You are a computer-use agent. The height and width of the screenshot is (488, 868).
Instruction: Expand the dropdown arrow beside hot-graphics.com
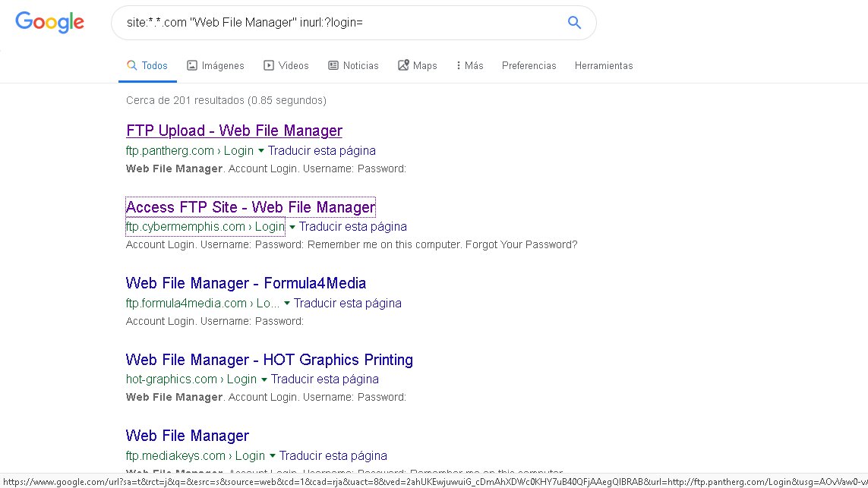(264, 379)
